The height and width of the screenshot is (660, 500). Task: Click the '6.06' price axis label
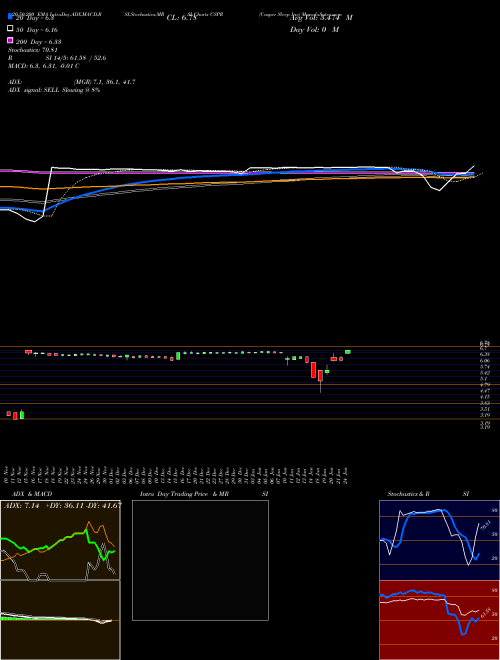coord(484,361)
